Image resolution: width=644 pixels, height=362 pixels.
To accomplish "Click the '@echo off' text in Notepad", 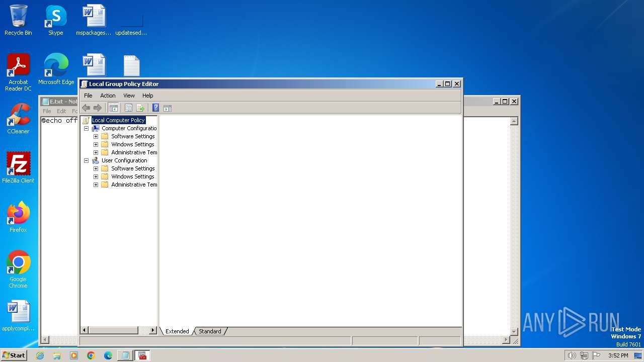I will tap(59, 121).
